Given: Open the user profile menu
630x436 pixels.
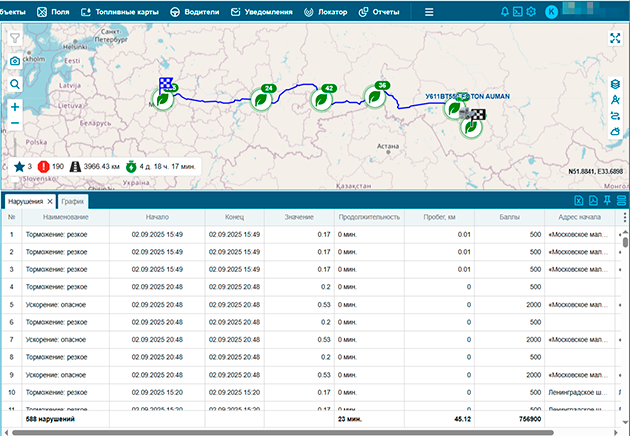Looking at the screenshot, I should pyautogui.click(x=552, y=12).
